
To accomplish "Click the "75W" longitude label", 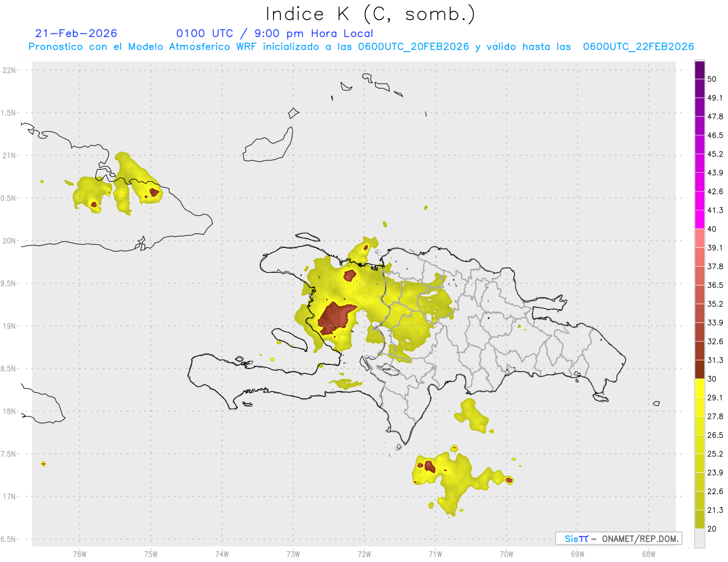I will pos(151,554).
